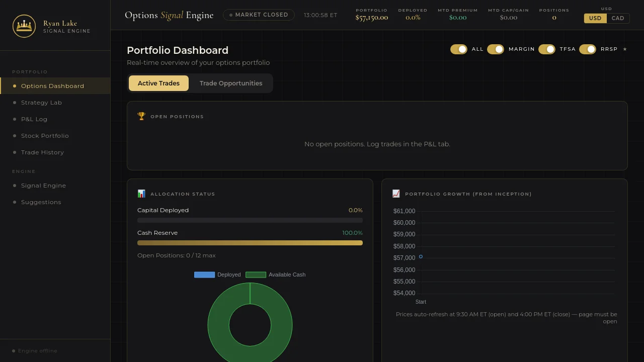Select the Active Trades tab
644x362 pixels.
tap(158, 83)
